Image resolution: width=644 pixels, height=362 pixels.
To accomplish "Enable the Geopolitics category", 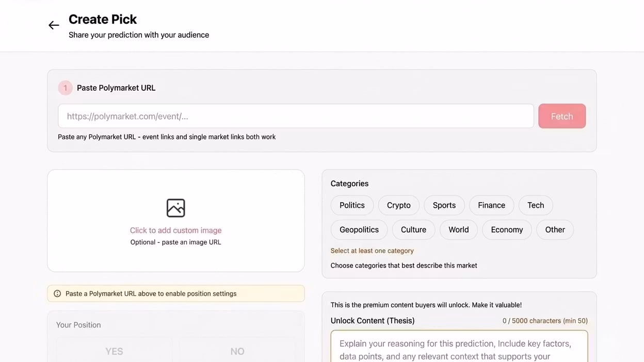I will [359, 229].
